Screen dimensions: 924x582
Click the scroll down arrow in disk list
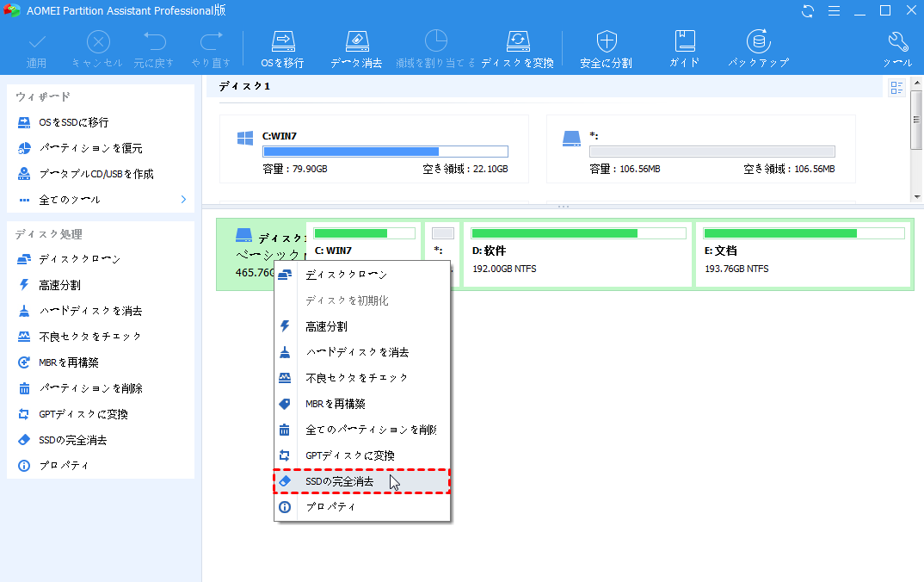916,197
